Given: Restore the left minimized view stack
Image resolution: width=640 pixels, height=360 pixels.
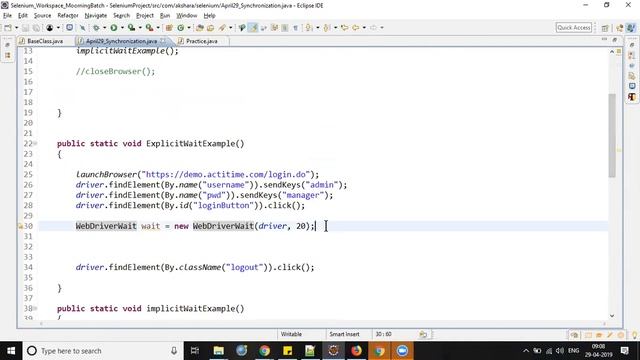Looking at the screenshot, I should pyautogui.click(x=7, y=45).
